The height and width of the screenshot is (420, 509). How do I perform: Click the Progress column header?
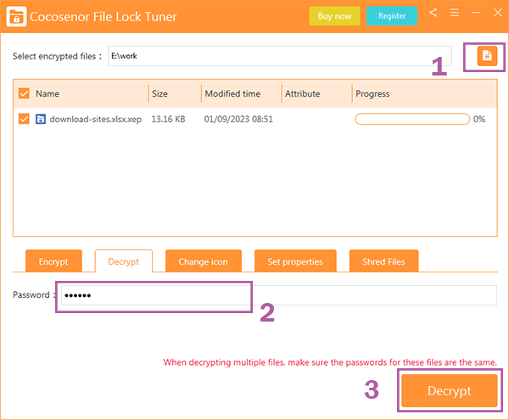[x=372, y=94]
